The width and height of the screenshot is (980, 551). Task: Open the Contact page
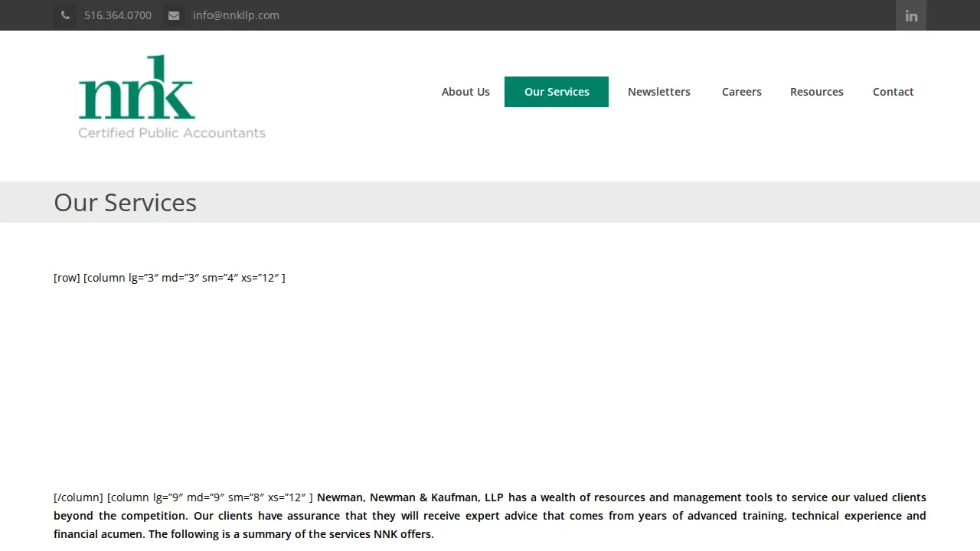click(x=893, y=92)
